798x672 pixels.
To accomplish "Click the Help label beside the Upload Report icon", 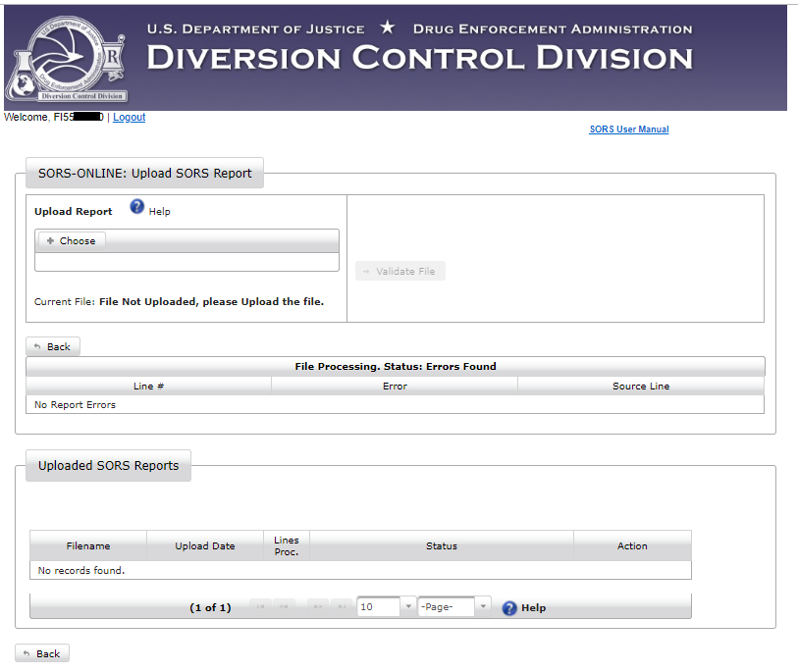I will [160, 212].
